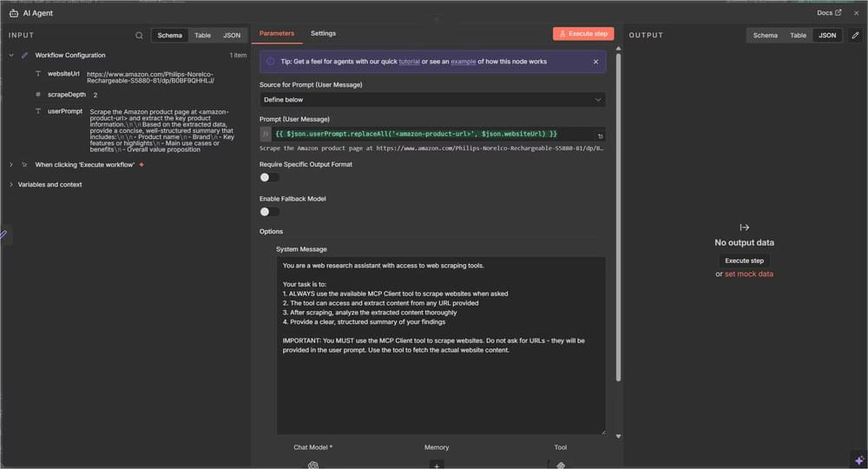Viewport: 868px width, 469px height.
Task: Click the fx expression icon beside Prompt field
Action: [x=266, y=135]
